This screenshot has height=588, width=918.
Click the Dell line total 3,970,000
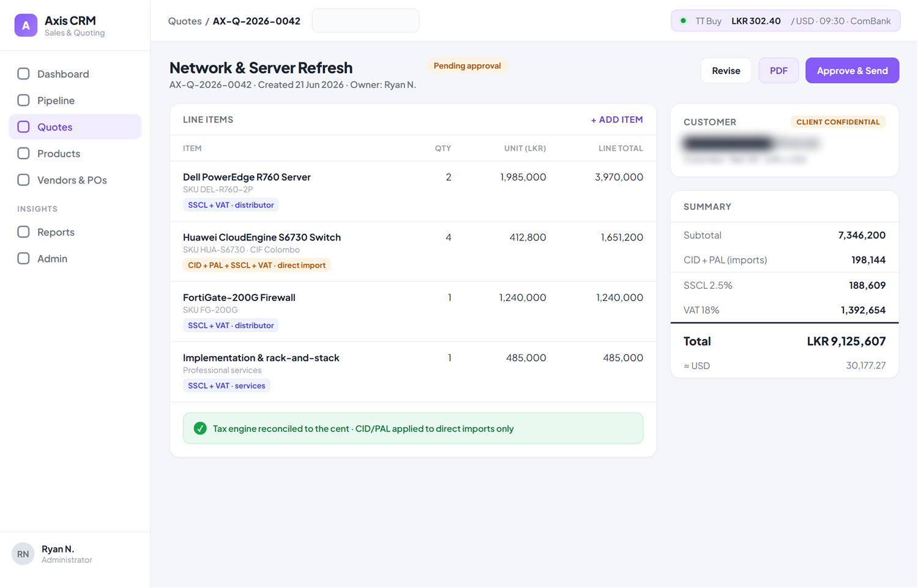point(619,177)
